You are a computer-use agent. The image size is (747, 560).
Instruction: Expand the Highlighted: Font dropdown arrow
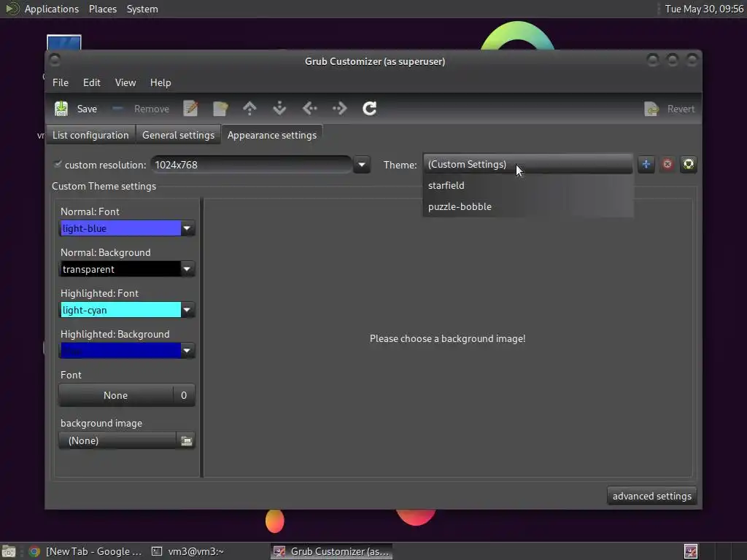(x=187, y=310)
